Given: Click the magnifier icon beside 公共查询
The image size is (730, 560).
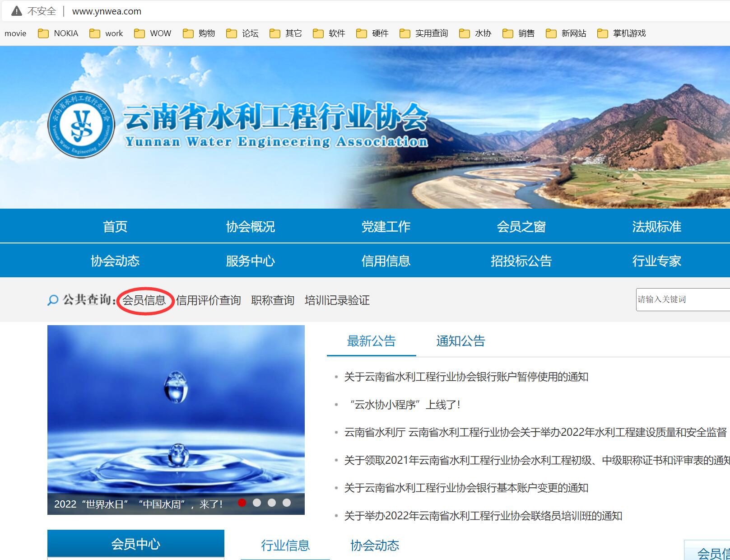Looking at the screenshot, I should point(52,300).
